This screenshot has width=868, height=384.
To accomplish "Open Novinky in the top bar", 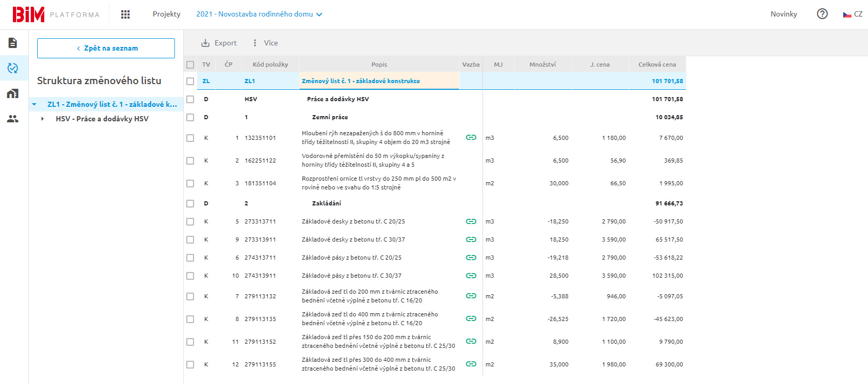I will coord(783,14).
